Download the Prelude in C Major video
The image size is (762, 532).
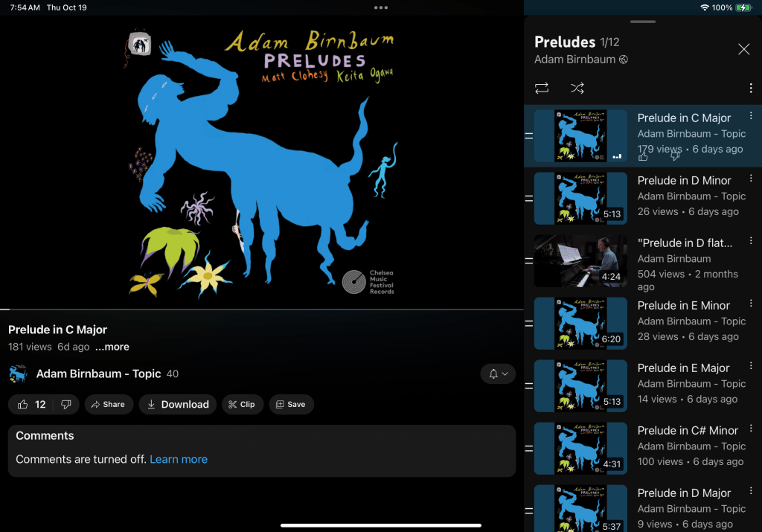178,404
